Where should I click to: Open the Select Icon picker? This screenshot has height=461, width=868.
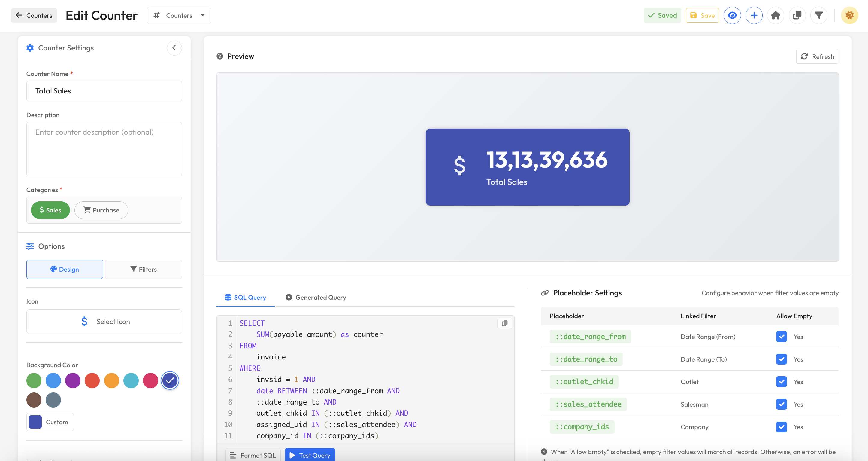click(x=104, y=321)
